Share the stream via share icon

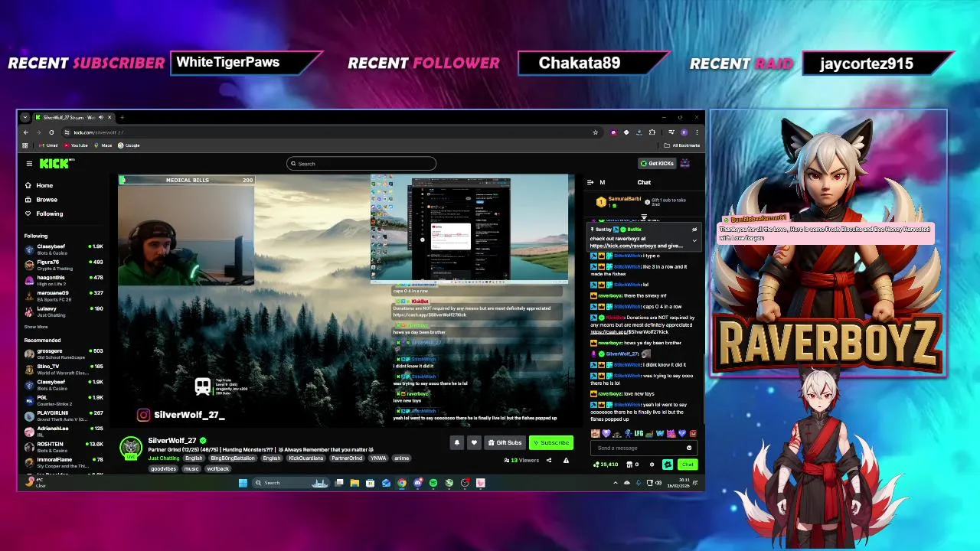pyautogui.click(x=549, y=460)
